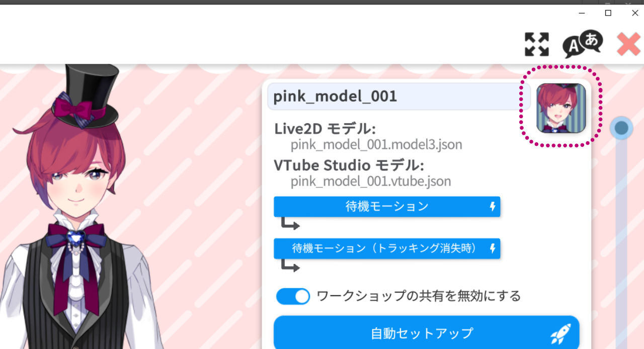Click the lightning icon on 待機モーション
This screenshot has width=644, height=349.
pyautogui.click(x=493, y=207)
